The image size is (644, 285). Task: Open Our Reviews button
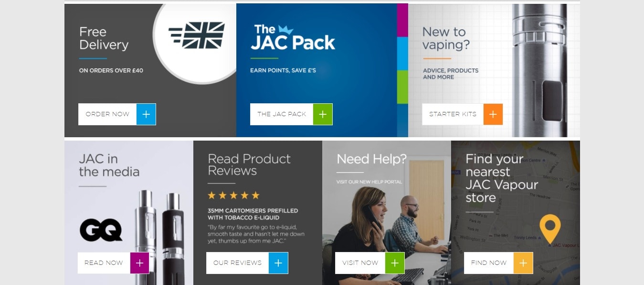point(247,263)
